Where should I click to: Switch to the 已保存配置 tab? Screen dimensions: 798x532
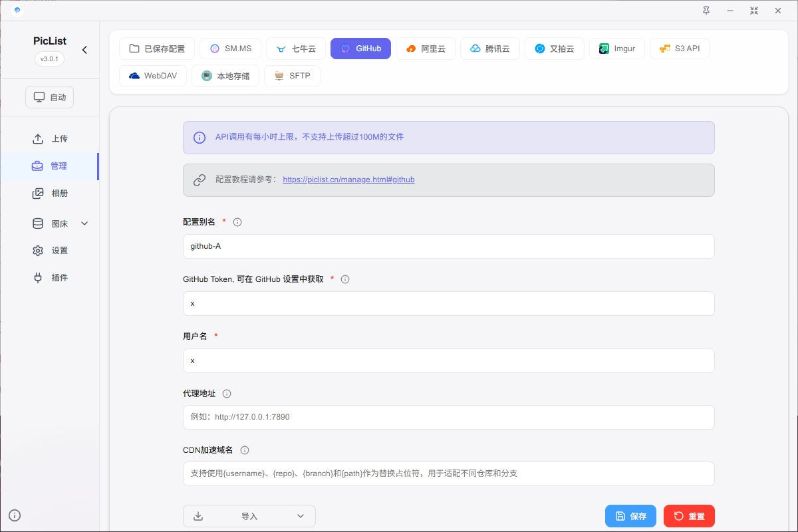157,49
